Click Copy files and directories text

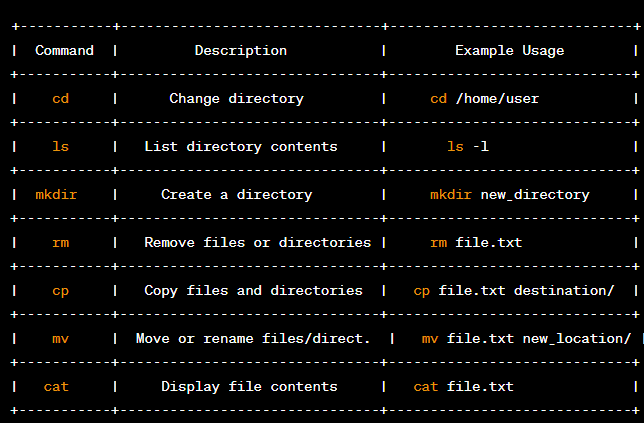[x=253, y=291]
